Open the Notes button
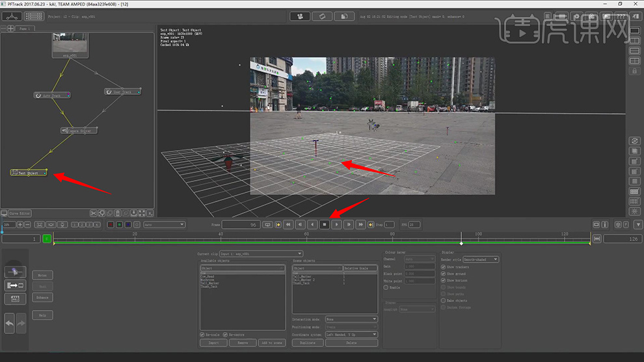644x362 pixels. [x=42, y=275]
